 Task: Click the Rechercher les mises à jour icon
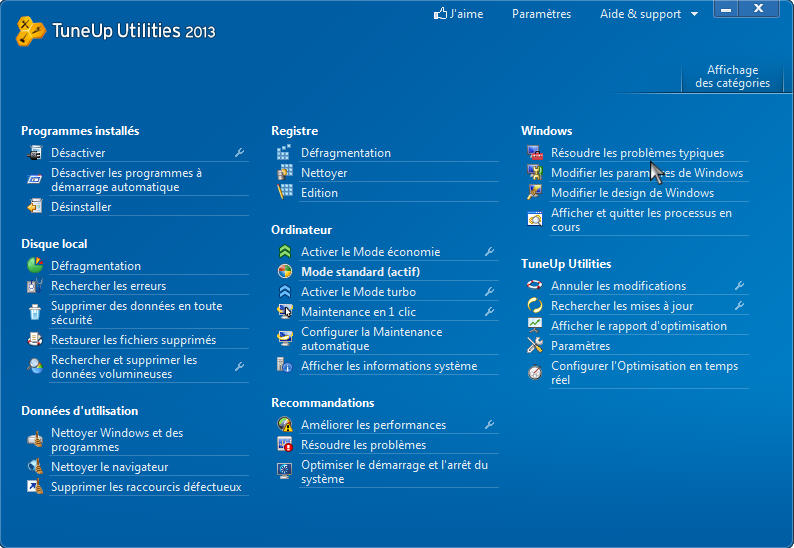click(x=535, y=305)
